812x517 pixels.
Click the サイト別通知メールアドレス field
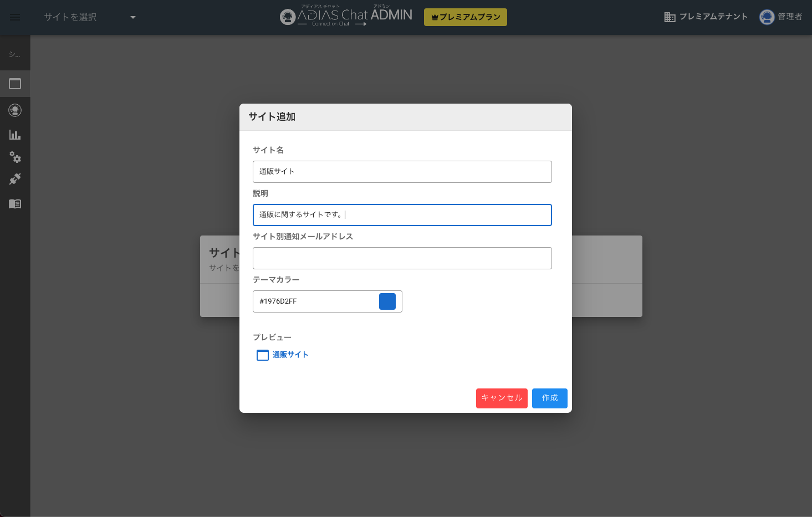coord(402,258)
